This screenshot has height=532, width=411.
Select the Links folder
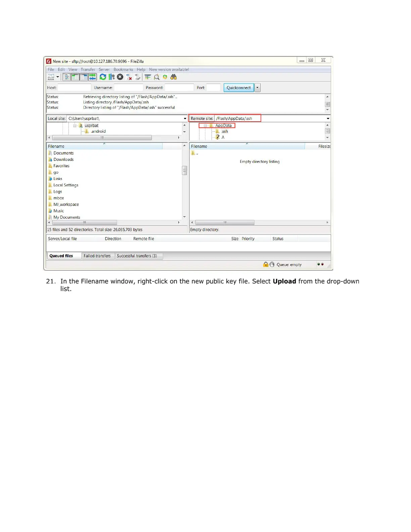55,179
